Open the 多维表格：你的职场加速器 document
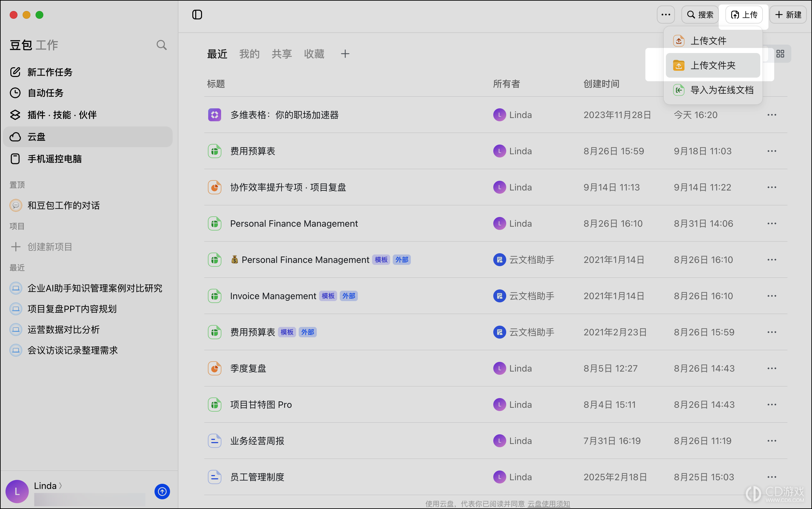The height and width of the screenshot is (509, 812). coord(284,115)
